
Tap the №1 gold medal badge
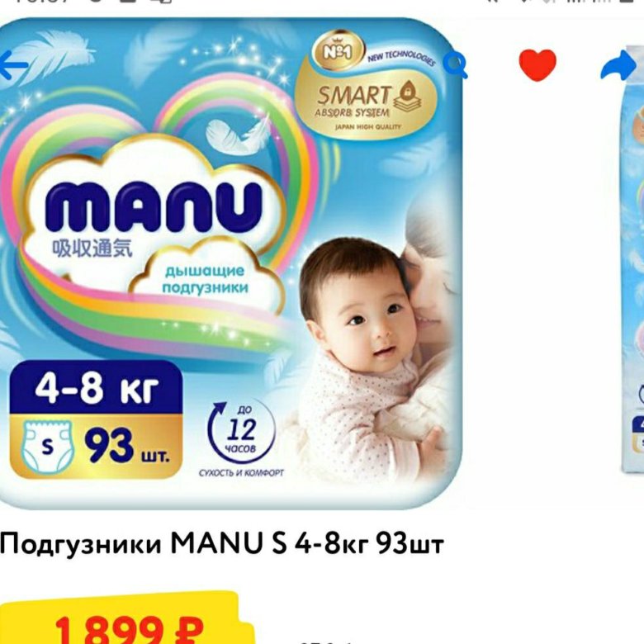point(338,51)
